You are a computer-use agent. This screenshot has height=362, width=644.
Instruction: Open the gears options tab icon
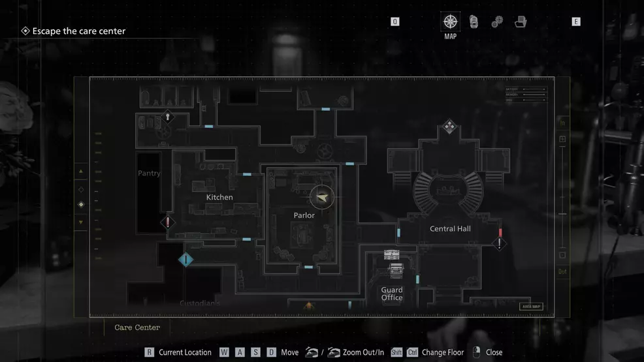click(x=497, y=22)
